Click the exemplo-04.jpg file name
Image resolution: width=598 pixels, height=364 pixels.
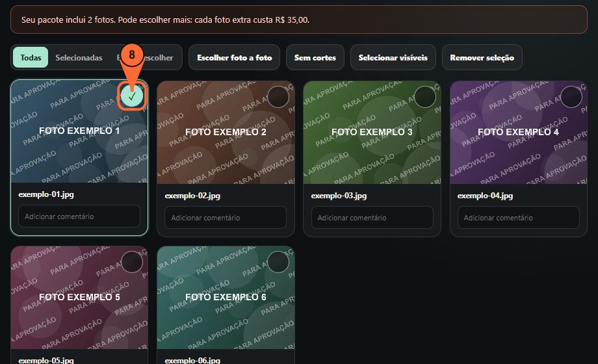pyautogui.click(x=485, y=196)
